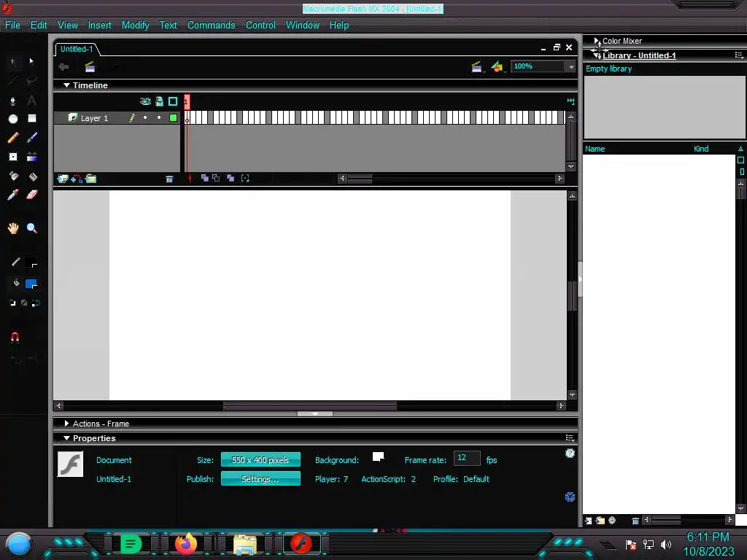Image resolution: width=747 pixels, height=560 pixels.
Task: Open the Modify menu
Action: [135, 26]
